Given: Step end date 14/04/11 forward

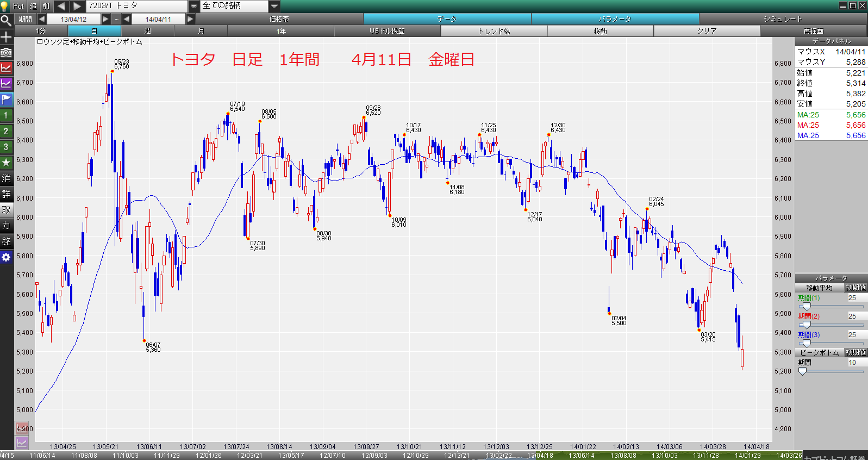Looking at the screenshot, I should coord(190,19).
